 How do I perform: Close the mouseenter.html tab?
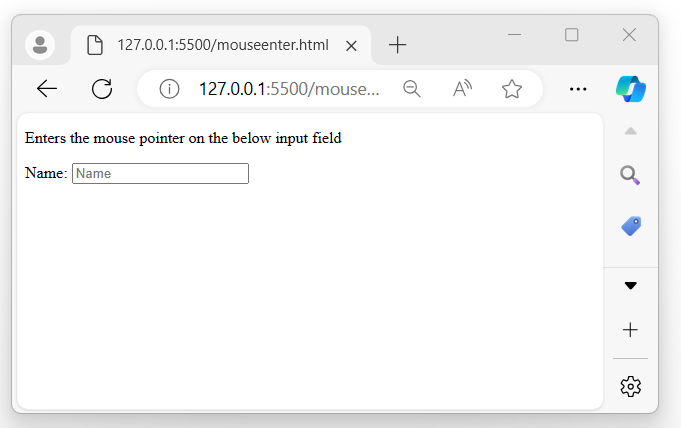[351, 45]
